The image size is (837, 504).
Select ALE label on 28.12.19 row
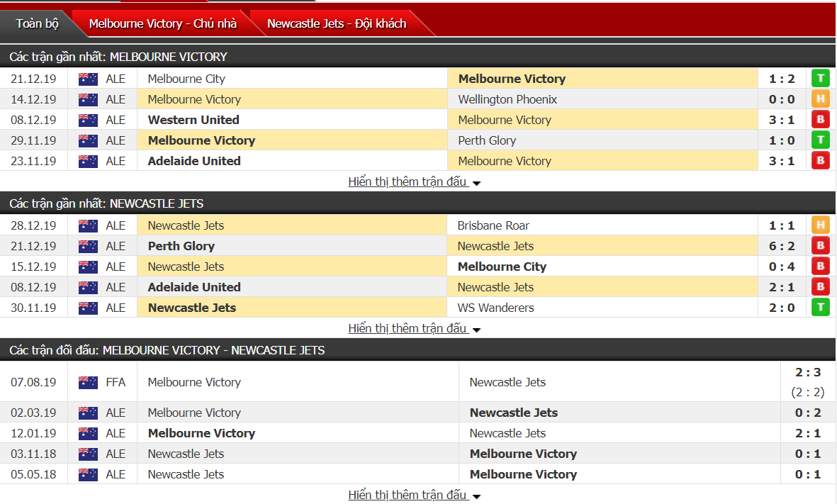116,226
